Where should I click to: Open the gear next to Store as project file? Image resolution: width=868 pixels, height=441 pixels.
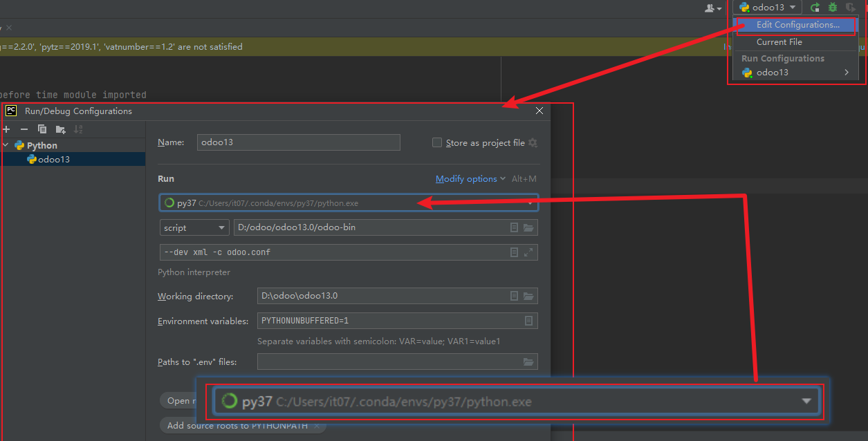(x=533, y=142)
